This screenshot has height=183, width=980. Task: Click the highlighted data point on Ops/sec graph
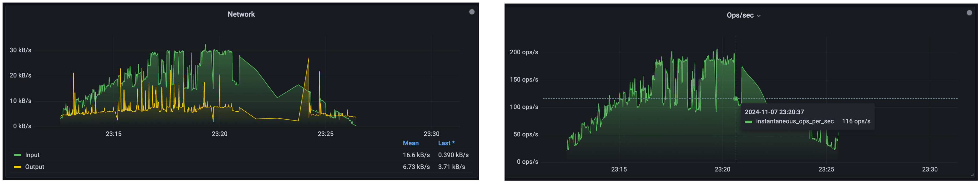tap(735, 99)
